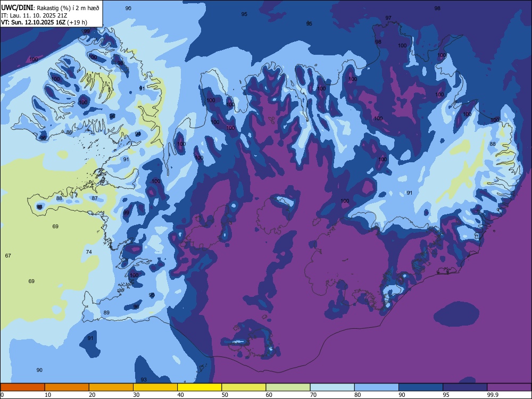Click the bright yellow 40–50 legend swatch
Screen dimensions: 532x399
(x=199, y=387)
